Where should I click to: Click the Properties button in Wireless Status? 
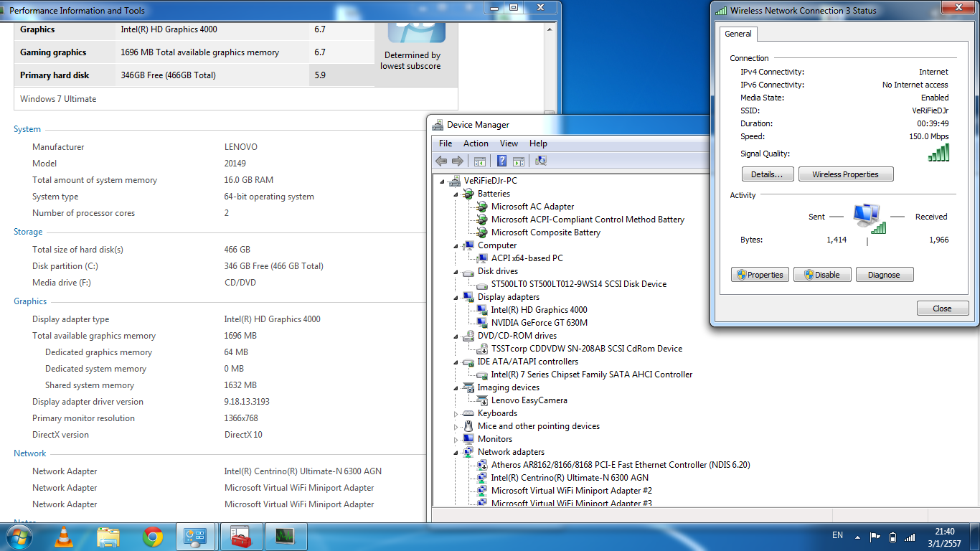pyautogui.click(x=760, y=275)
